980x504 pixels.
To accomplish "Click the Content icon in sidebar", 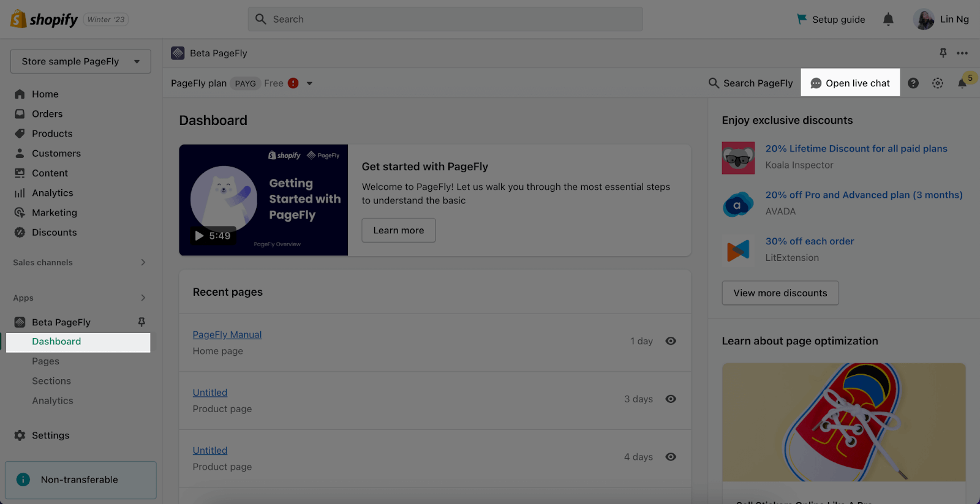I will [x=20, y=173].
